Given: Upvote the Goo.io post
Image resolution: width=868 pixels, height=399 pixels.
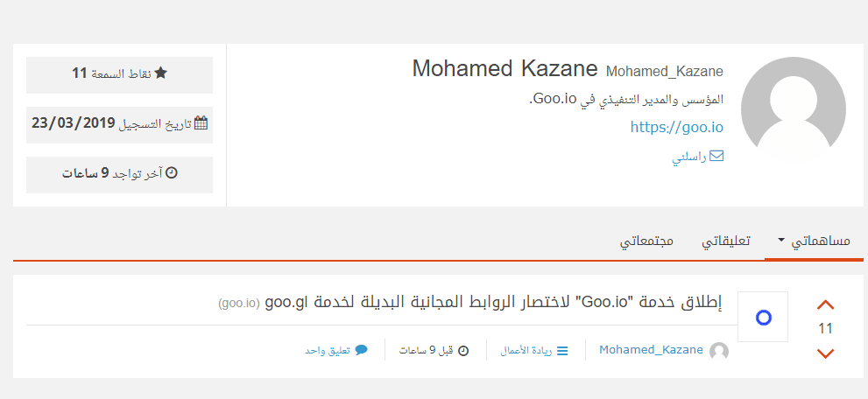Looking at the screenshot, I should 825,305.
